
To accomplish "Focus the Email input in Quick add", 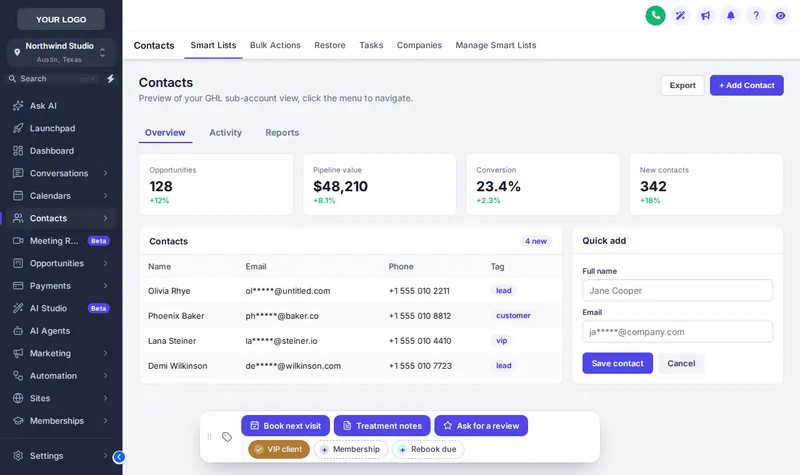I will tap(677, 332).
